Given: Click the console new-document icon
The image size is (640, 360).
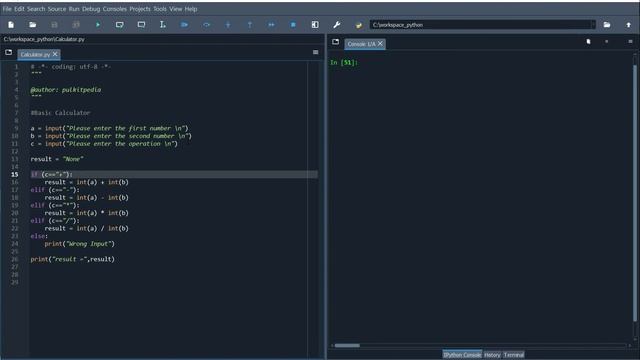Looking at the screenshot, I should pyautogui.click(x=588, y=42).
